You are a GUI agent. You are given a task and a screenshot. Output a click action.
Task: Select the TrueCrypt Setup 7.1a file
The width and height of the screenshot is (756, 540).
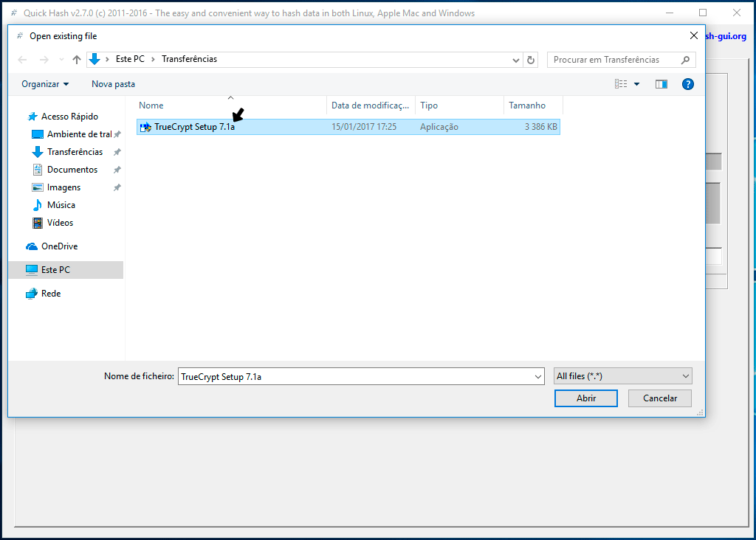point(348,127)
